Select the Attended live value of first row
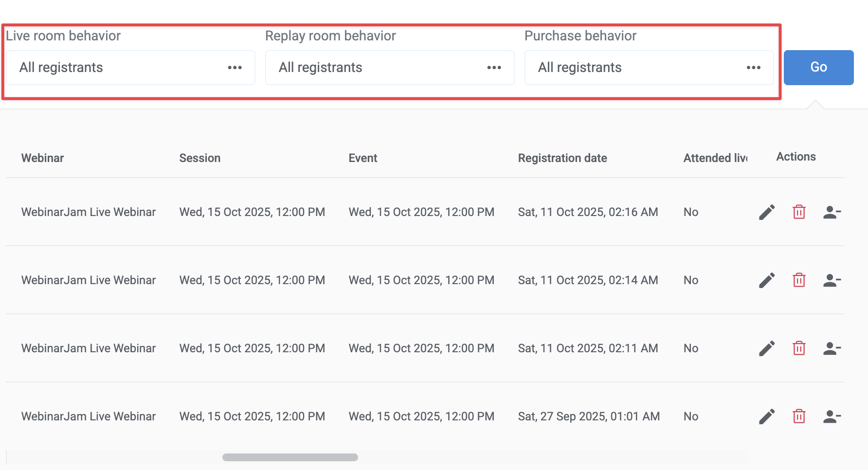 pos(690,212)
